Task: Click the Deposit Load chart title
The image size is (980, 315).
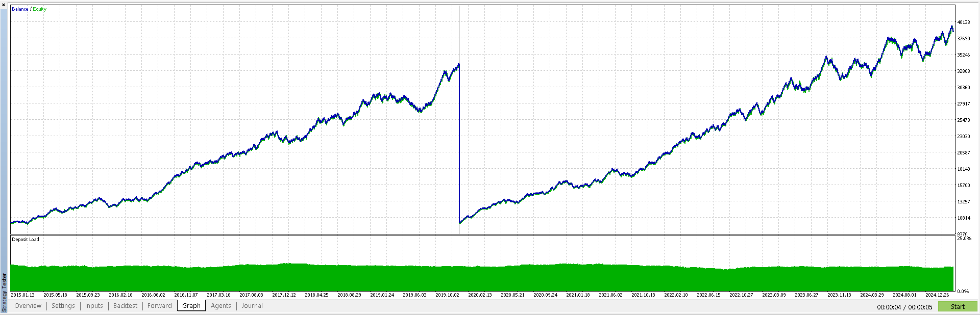Action: tap(26, 240)
